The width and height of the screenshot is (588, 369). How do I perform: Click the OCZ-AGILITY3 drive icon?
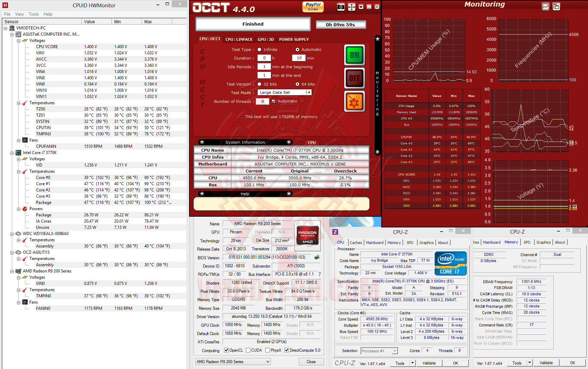18,252
